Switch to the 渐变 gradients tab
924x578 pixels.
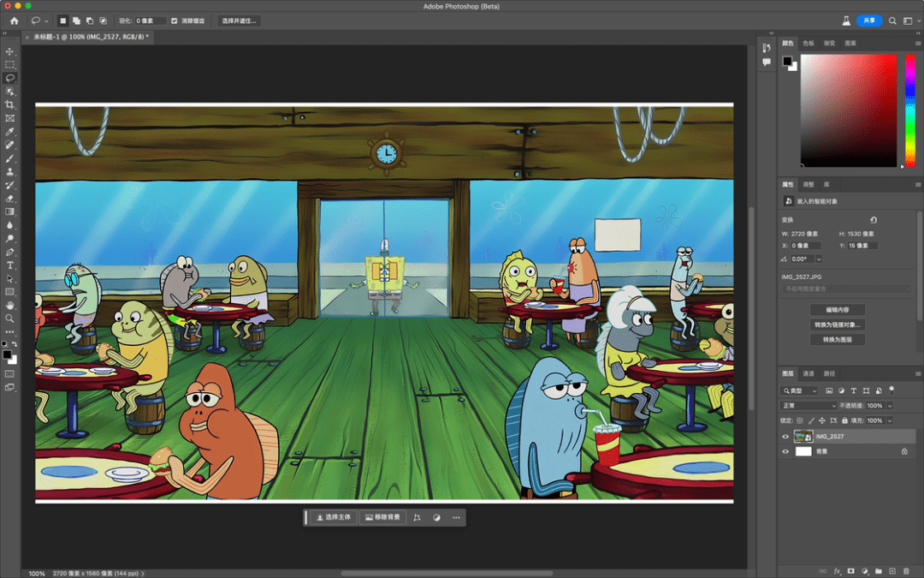829,43
